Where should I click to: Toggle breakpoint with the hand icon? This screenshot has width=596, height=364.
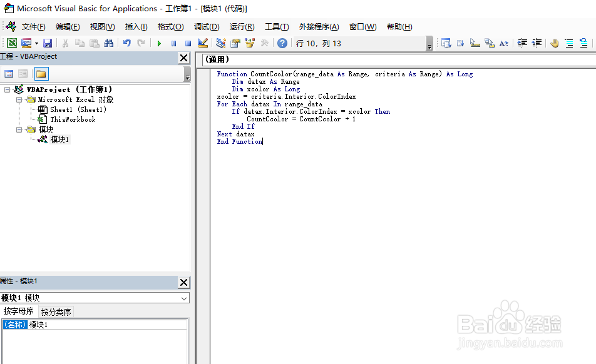click(555, 43)
